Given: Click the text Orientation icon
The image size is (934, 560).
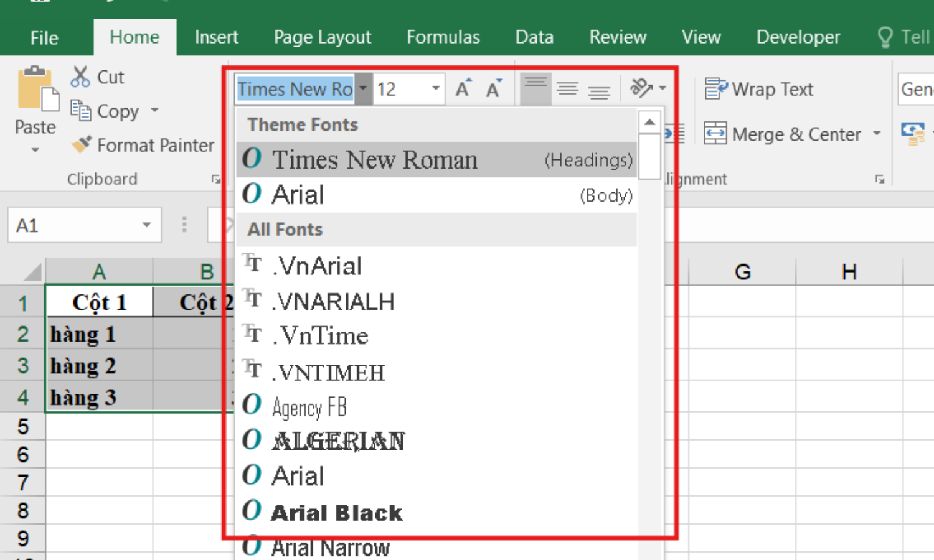Looking at the screenshot, I should (641, 88).
